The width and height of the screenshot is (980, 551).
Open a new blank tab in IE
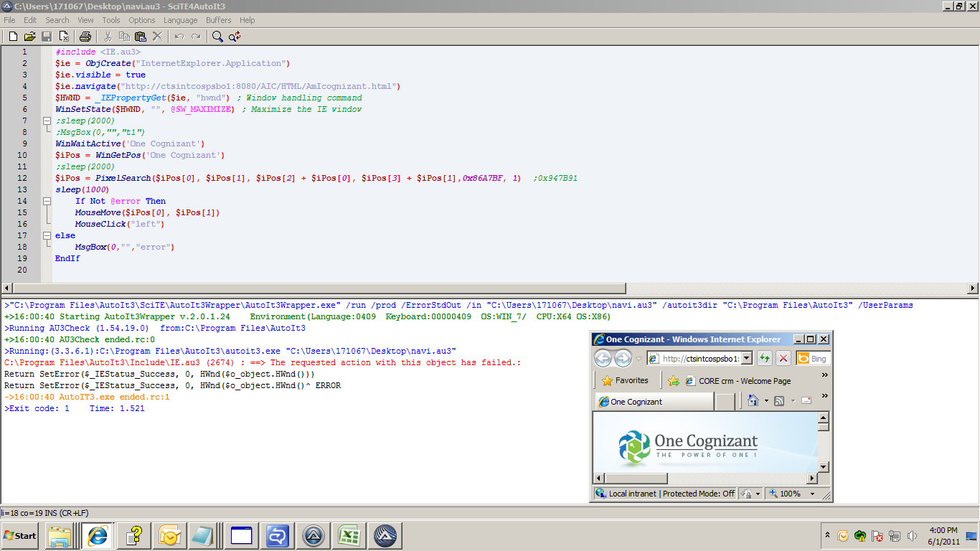(x=725, y=402)
